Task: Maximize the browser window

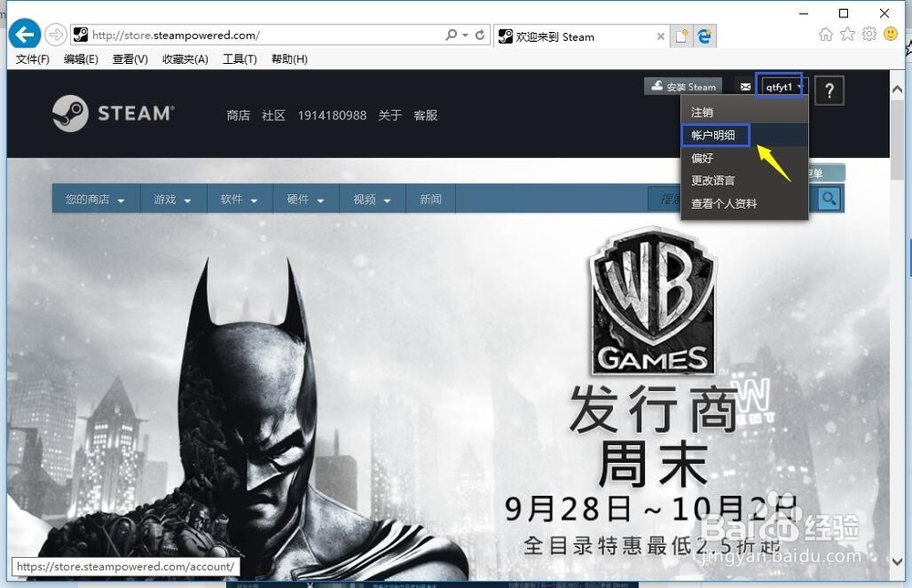Action: pyautogui.click(x=844, y=13)
